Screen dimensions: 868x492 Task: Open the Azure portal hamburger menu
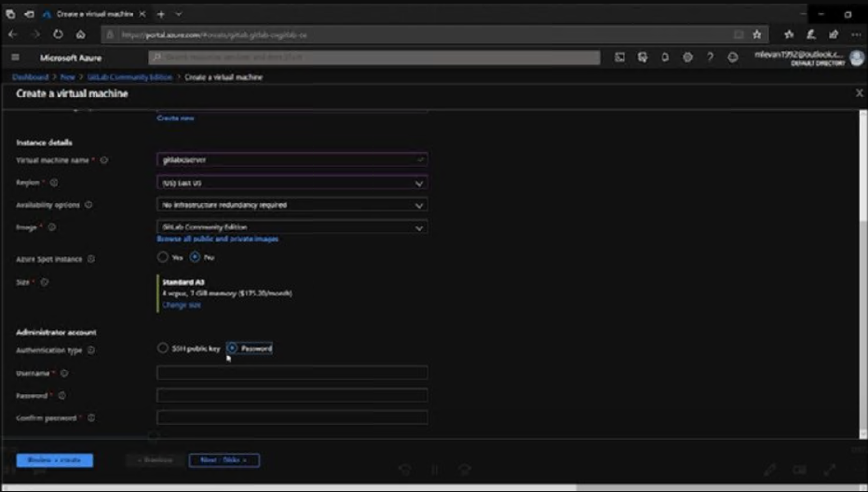tap(16, 58)
